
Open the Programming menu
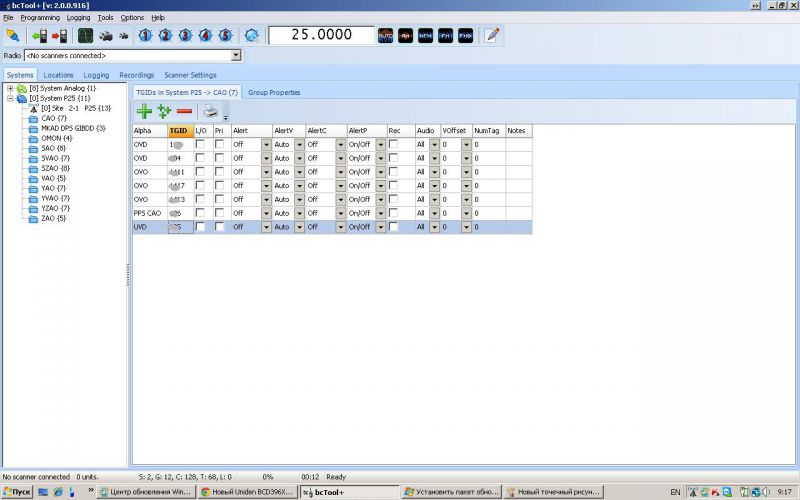pyautogui.click(x=40, y=17)
